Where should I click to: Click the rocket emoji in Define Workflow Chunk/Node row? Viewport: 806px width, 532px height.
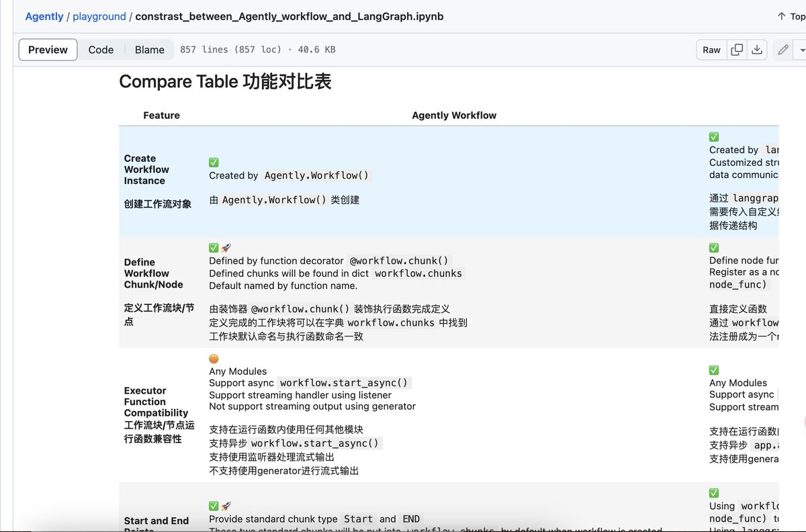[x=226, y=248]
